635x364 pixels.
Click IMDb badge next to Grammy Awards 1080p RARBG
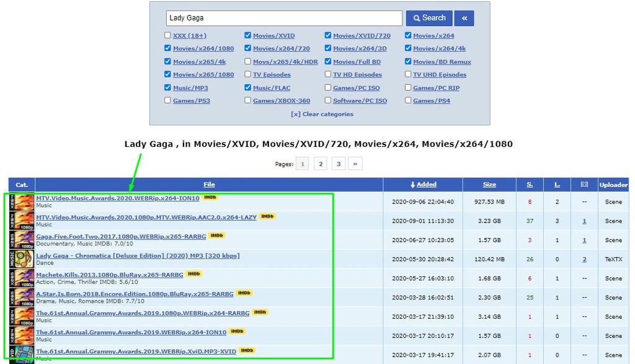click(260, 312)
